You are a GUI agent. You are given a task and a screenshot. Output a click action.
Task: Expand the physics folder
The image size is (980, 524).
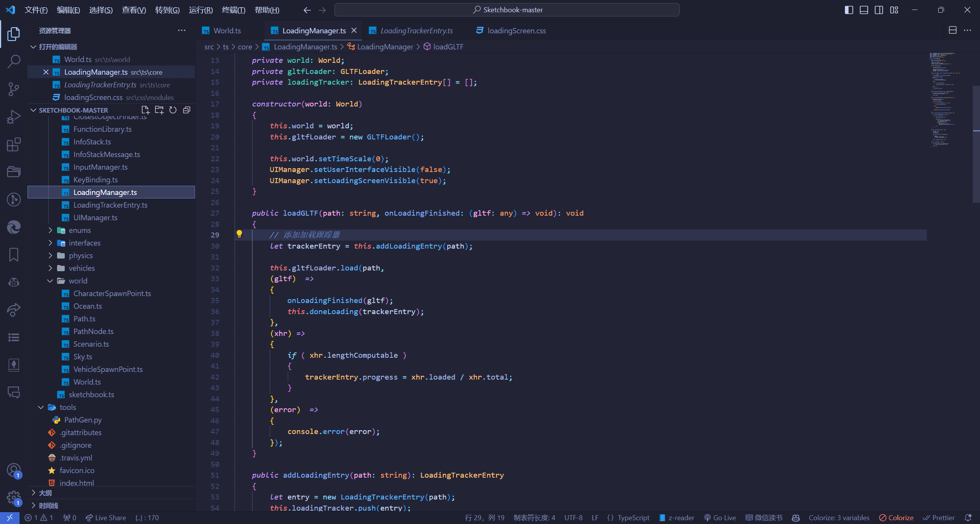(50, 255)
